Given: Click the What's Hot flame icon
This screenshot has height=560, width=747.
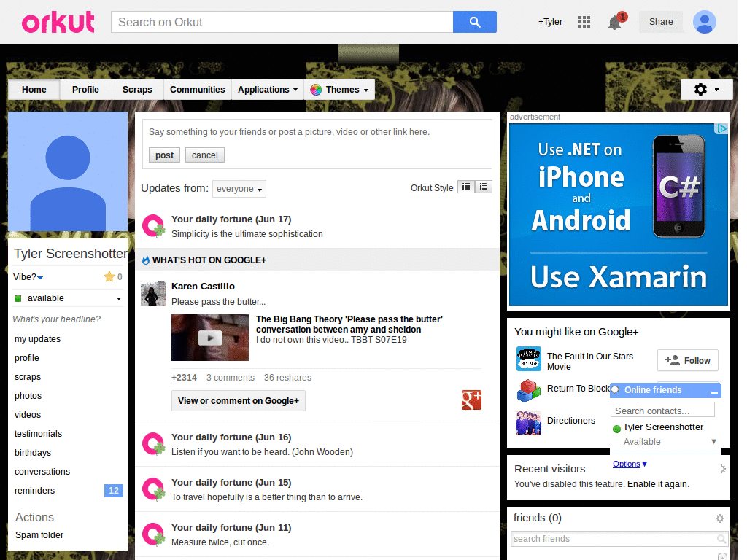Looking at the screenshot, I should click(x=146, y=260).
